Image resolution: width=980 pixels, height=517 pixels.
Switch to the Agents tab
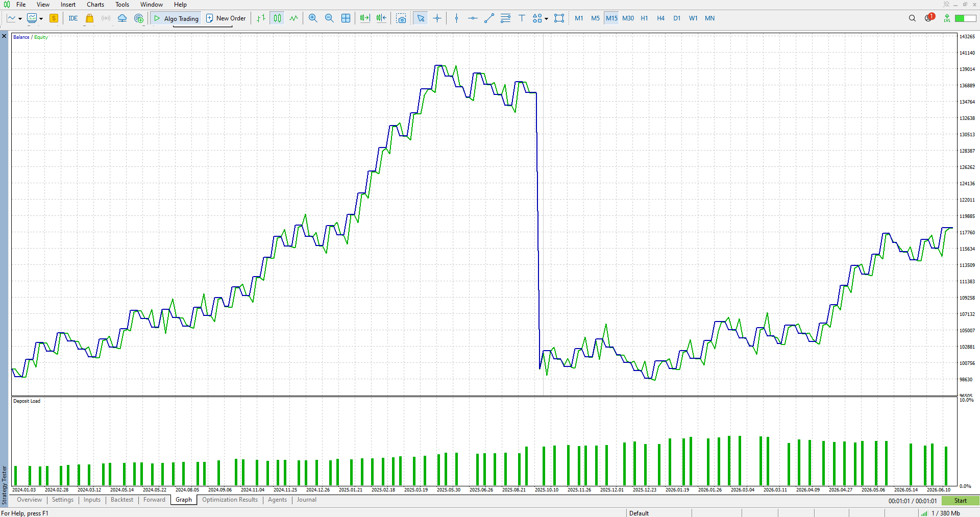[x=277, y=500]
